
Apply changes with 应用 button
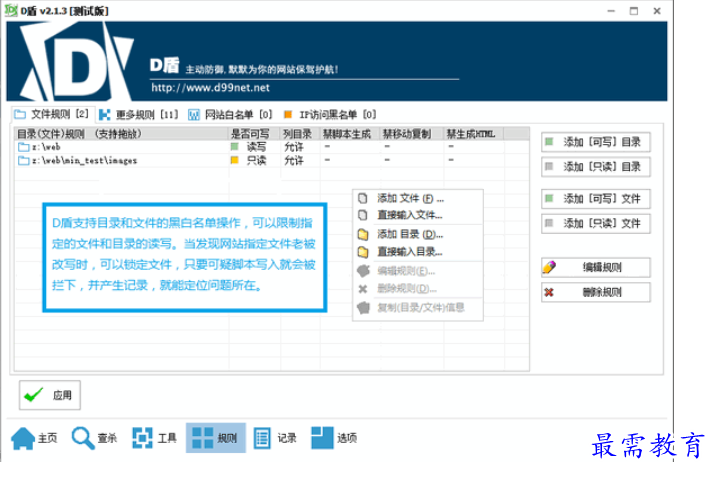(50, 395)
